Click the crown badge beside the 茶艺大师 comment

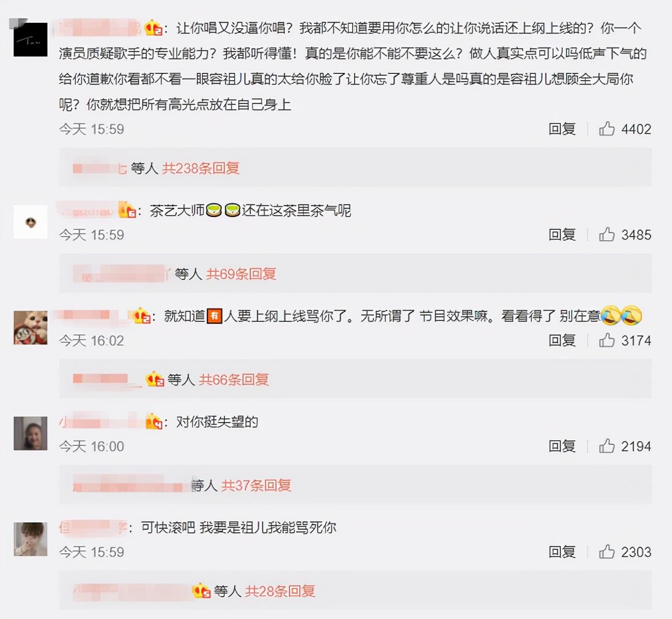point(127,210)
